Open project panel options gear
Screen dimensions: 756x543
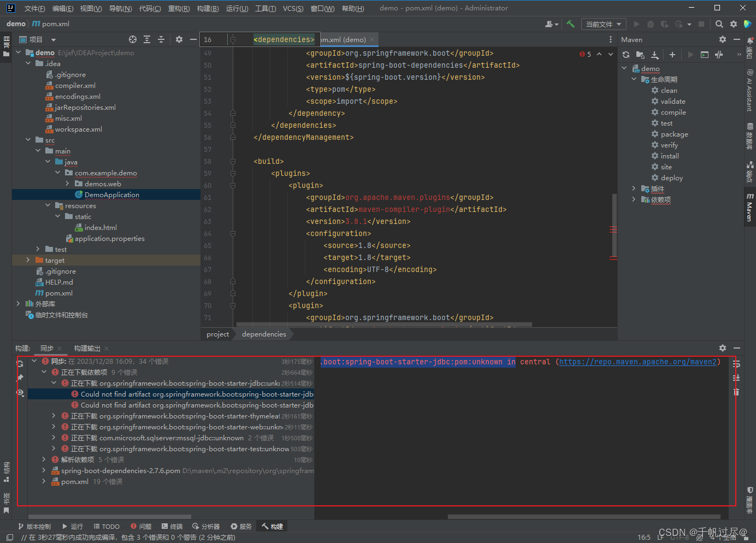[x=179, y=39]
